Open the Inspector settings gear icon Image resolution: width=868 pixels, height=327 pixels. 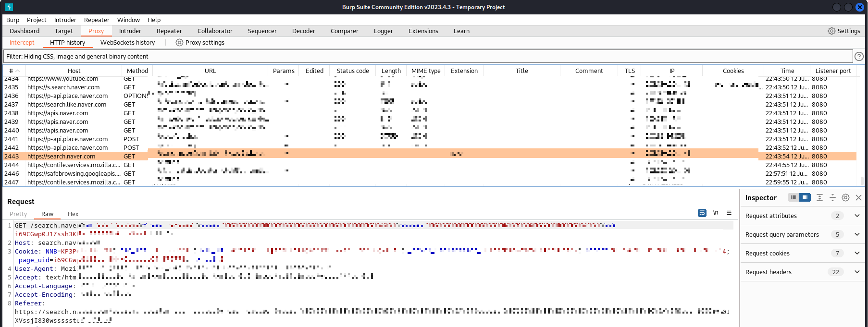(x=846, y=198)
